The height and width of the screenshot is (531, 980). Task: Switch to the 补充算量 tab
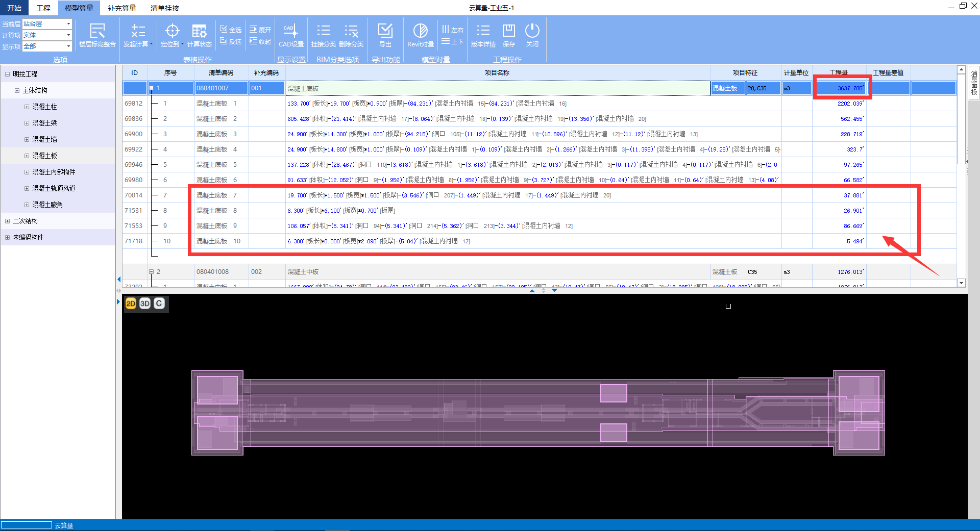[x=121, y=8]
